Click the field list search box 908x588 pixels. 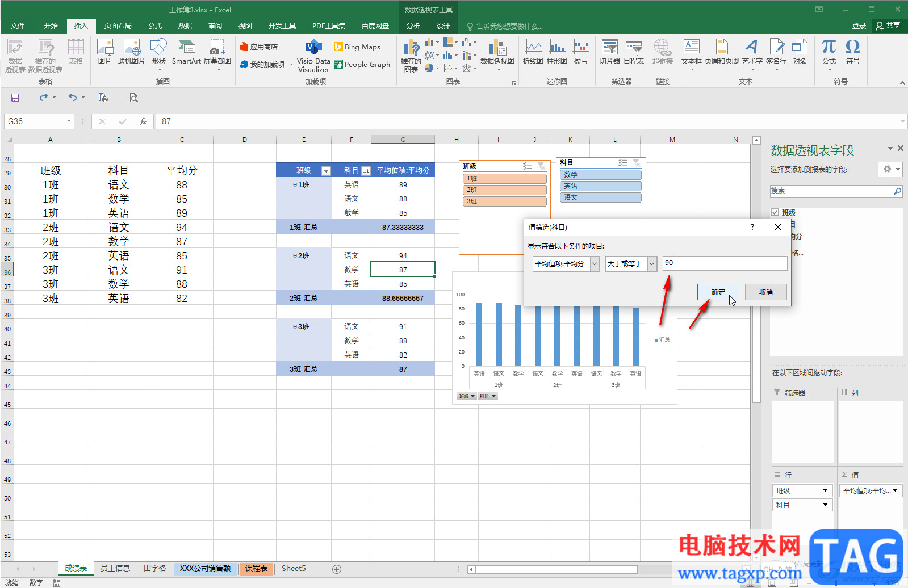point(836,191)
